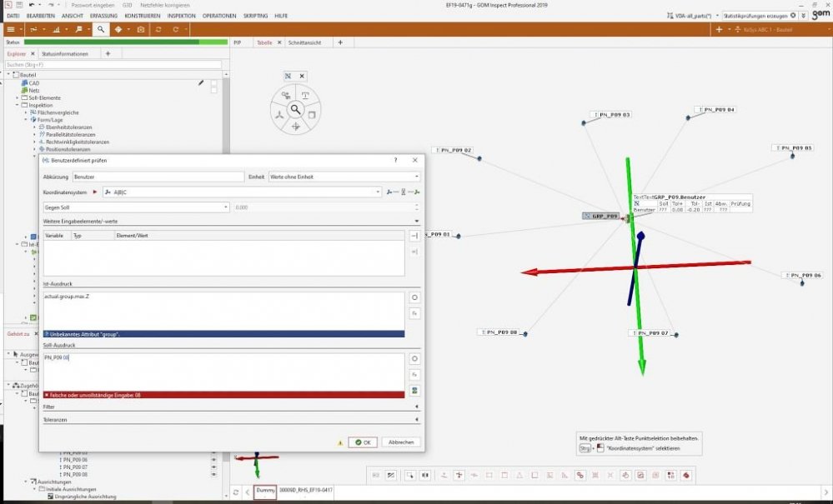Open the Gegen Soll dropdown
The height and width of the screenshot is (504, 833).
137,207
